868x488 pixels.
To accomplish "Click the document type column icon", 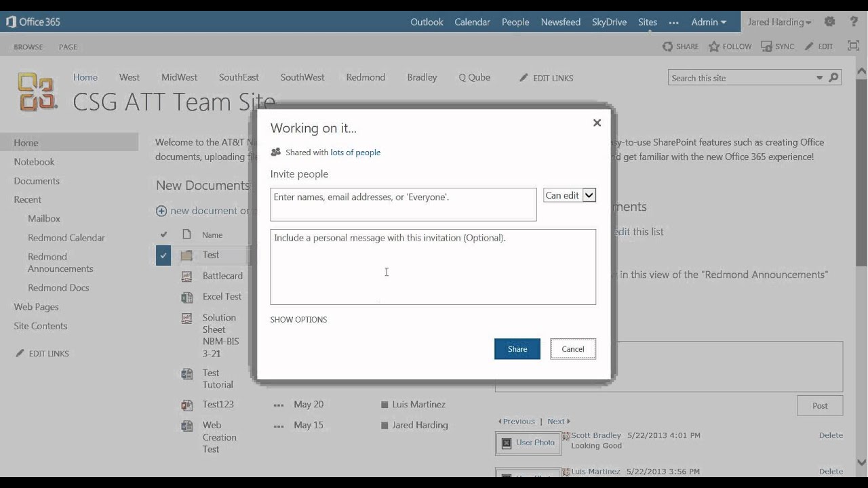I will (186, 235).
